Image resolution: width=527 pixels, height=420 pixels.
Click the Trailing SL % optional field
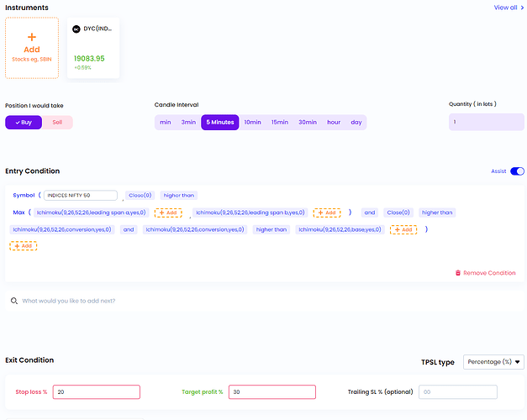[458, 392]
